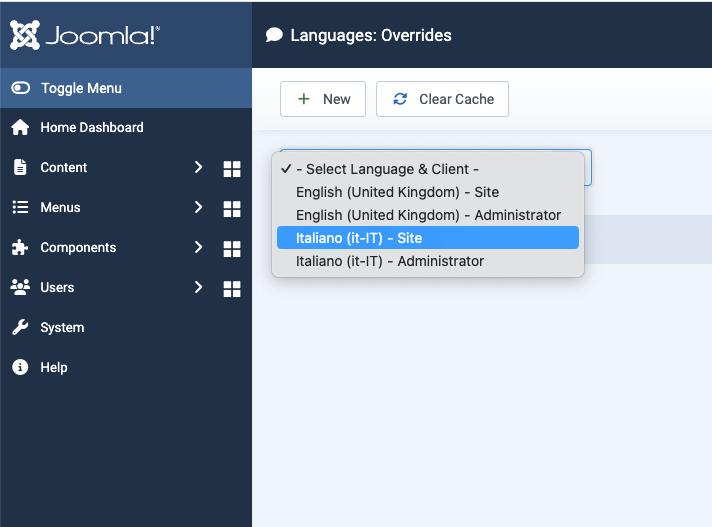Open the Users dashboard grid icon
This screenshot has height=527, width=712.
(x=232, y=289)
